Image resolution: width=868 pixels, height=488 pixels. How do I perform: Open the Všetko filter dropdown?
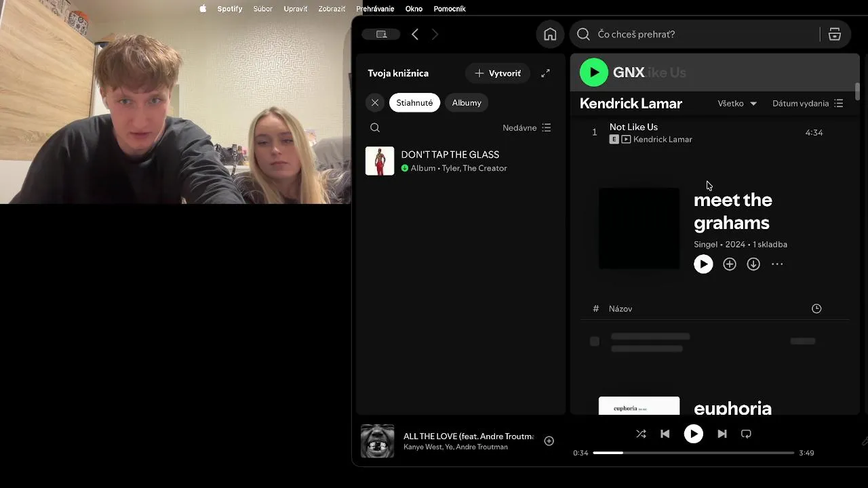(737, 103)
